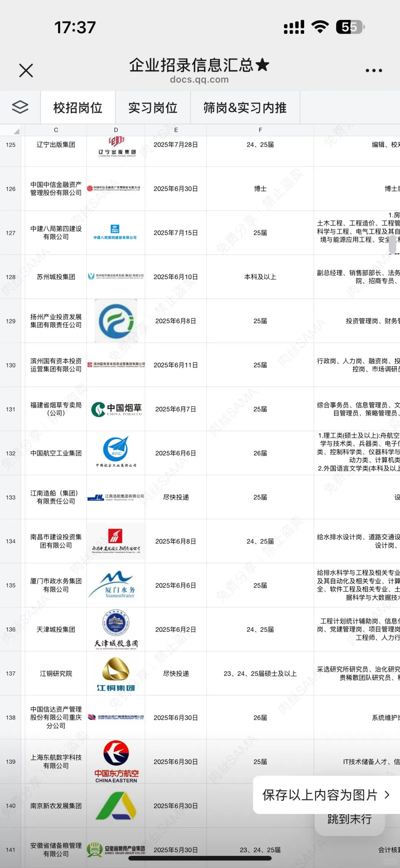Viewport: 400px width, 868px height.
Task: Select date cell 2025年6月2日
Action: pyautogui.click(x=176, y=629)
